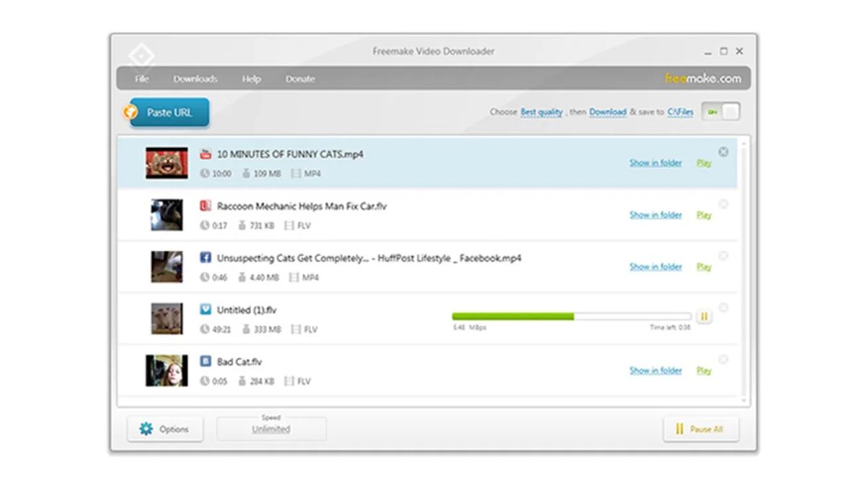Image resolution: width=868 pixels, height=488 pixels.
Task: Select the Raccoon Mechanic video thumbnail
Action: pos(166,215)
